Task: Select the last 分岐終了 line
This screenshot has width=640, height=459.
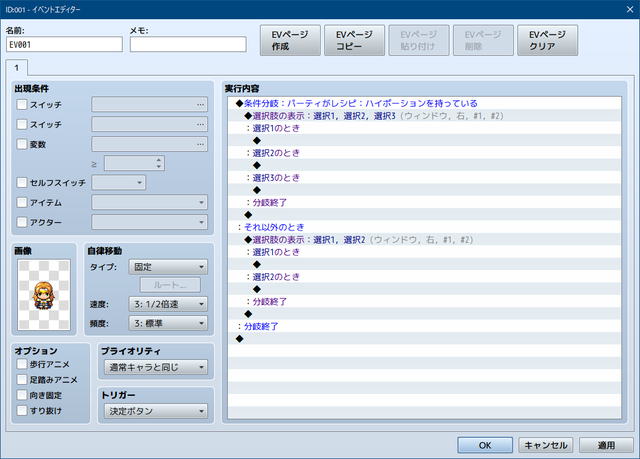Action: (x=424, y=326)
